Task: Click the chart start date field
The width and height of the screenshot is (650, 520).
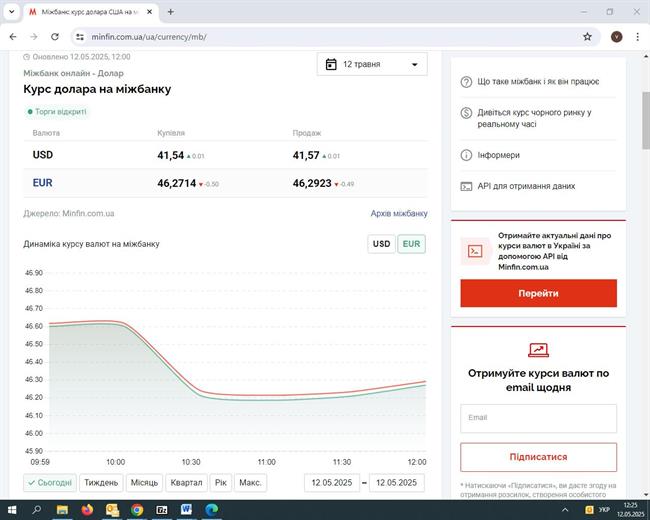Action: 332,483
